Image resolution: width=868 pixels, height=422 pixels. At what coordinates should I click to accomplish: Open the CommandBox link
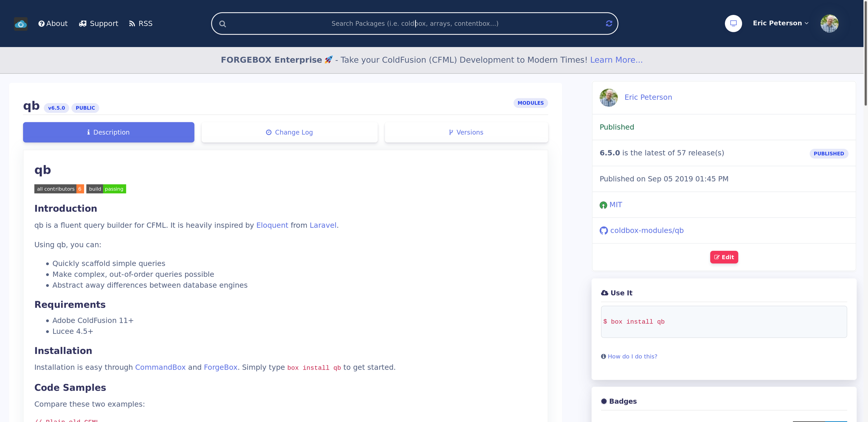pos(160,367)
